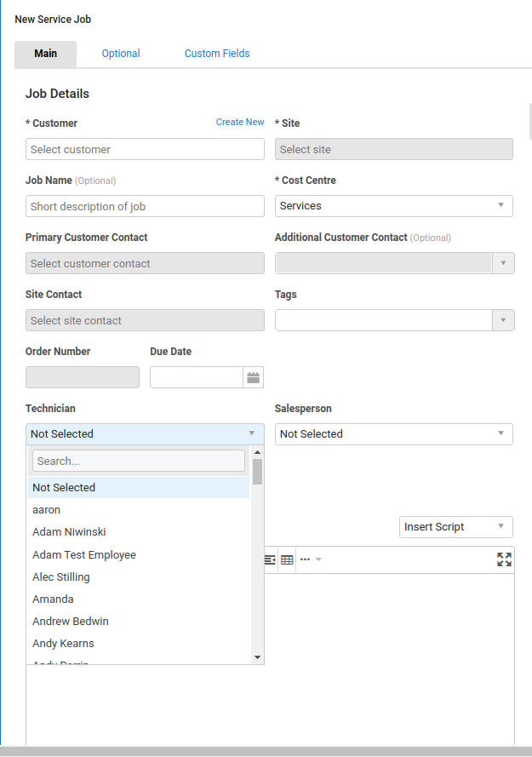Switch to the Main tab
This screenshot has width=532, height=757.
pyautogui.click(x=45, y=54)
